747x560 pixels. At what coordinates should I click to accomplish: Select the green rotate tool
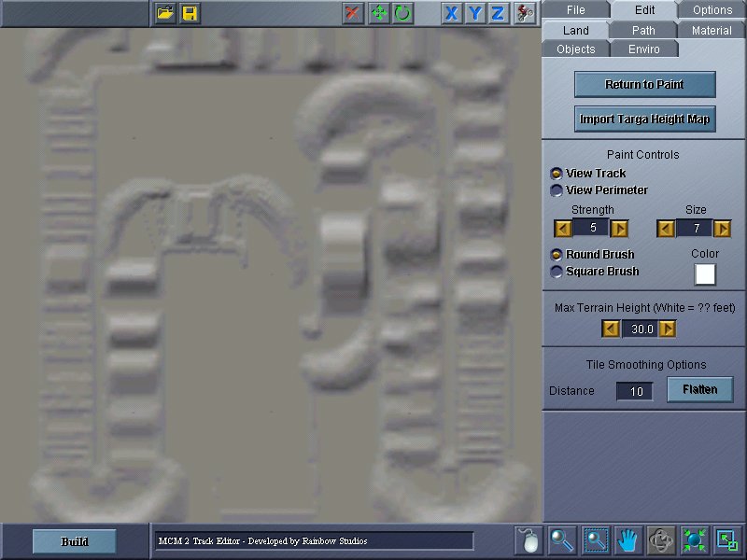point(402,13)
